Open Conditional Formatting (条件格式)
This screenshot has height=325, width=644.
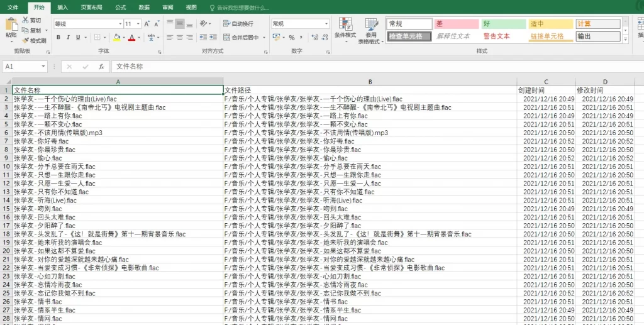[345, 29]
